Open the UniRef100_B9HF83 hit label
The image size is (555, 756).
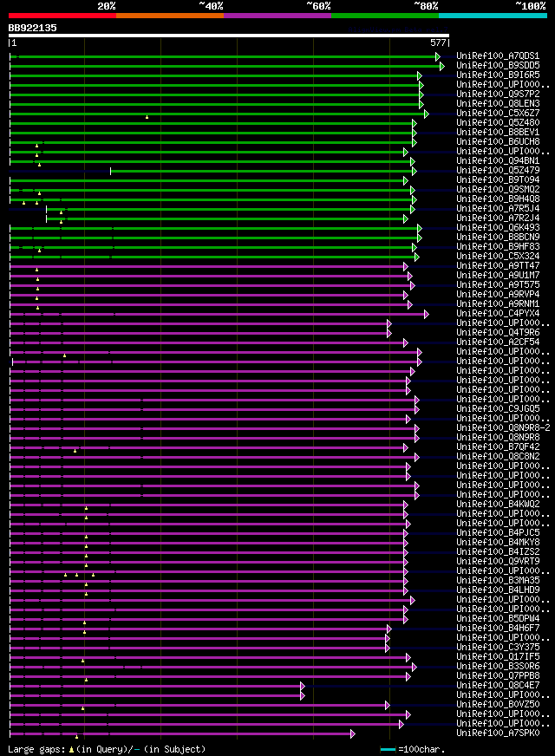[x=498, y=247]
